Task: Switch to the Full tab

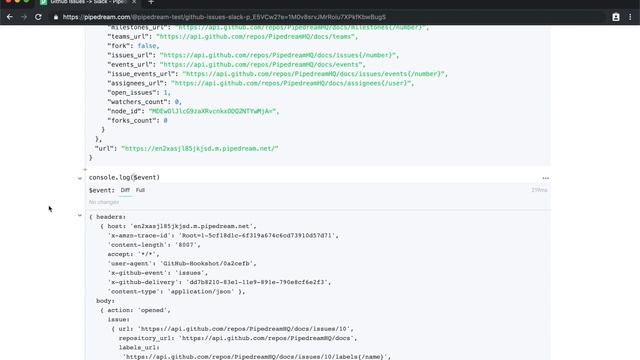Action: pyautogui.click(x=140, y=190)
